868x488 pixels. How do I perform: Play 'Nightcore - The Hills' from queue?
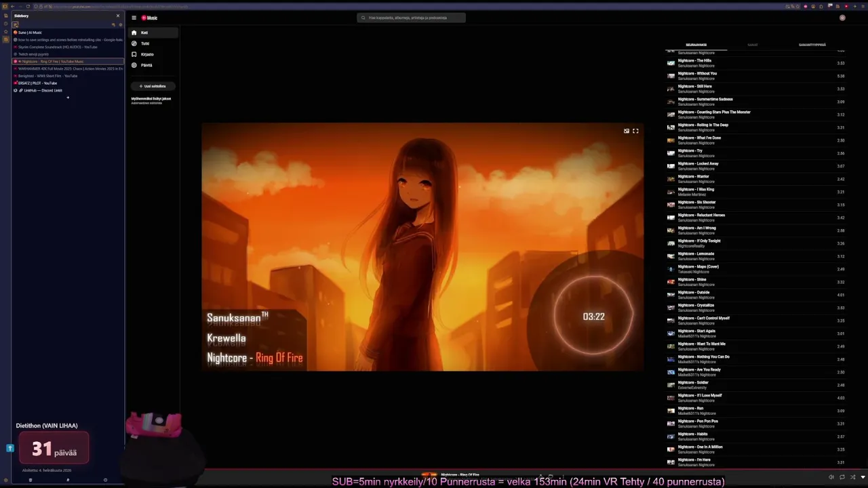coord(756,63)
